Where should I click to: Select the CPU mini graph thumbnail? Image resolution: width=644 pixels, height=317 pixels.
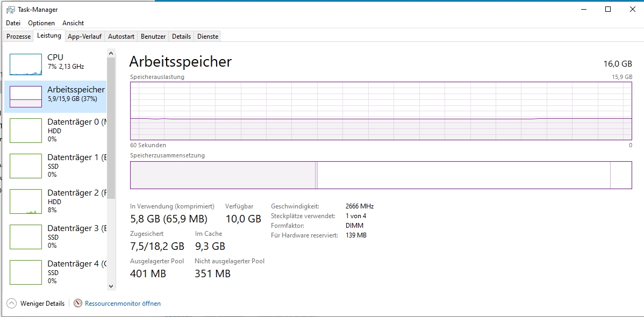coord(26,64)
